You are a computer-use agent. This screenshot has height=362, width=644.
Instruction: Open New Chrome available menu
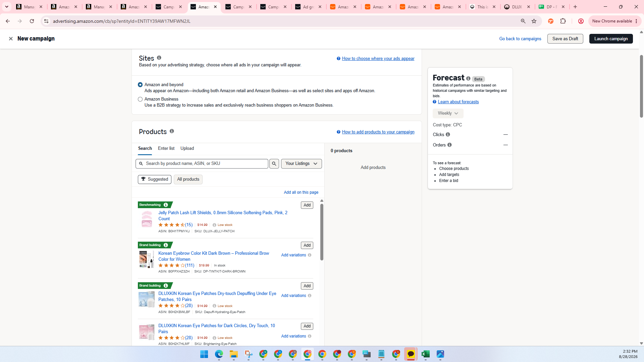(x=614, y=21)
